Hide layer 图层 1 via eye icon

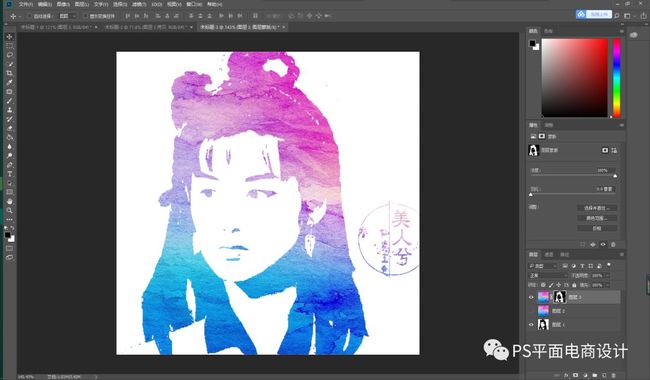[x=531, y=324]
